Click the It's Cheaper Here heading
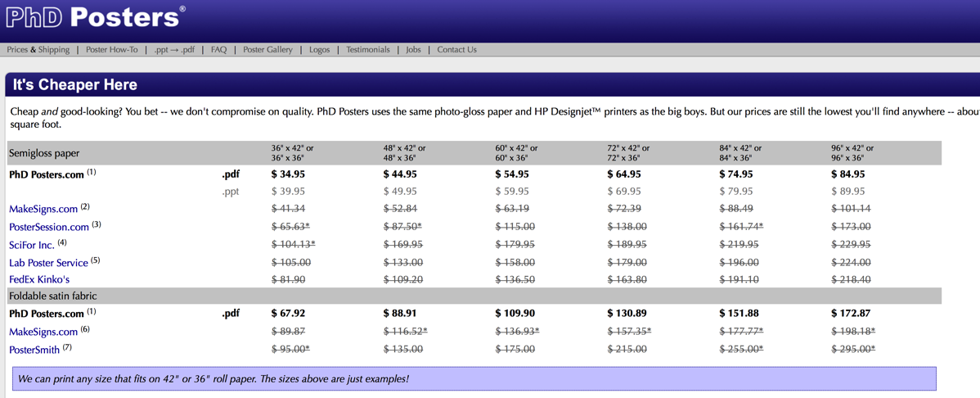The height and width of the screenshot is (398, 980). pyautogui.click(x=75, y=84)
